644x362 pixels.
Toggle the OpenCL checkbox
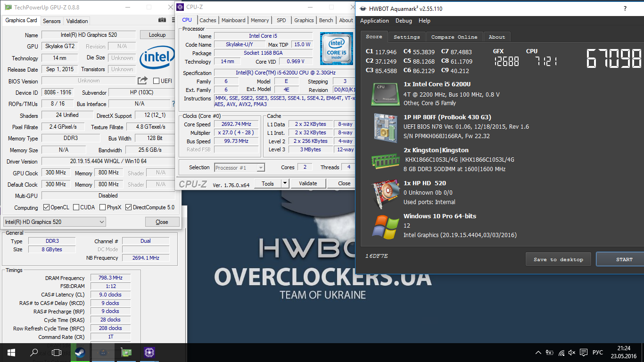pos(46,207)
